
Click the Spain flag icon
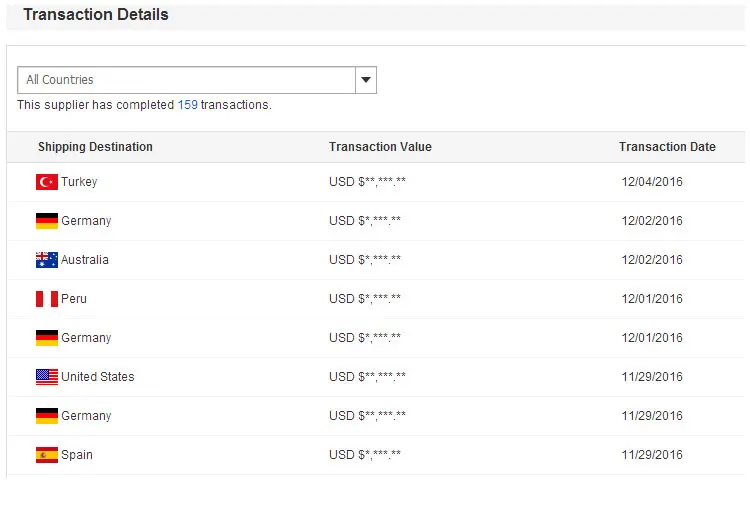tap(46, 455)
